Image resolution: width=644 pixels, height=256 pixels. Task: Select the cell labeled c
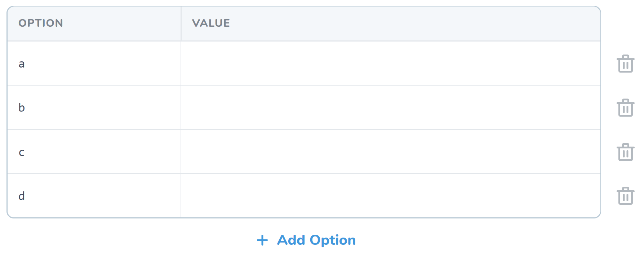(x=94, y=152)
